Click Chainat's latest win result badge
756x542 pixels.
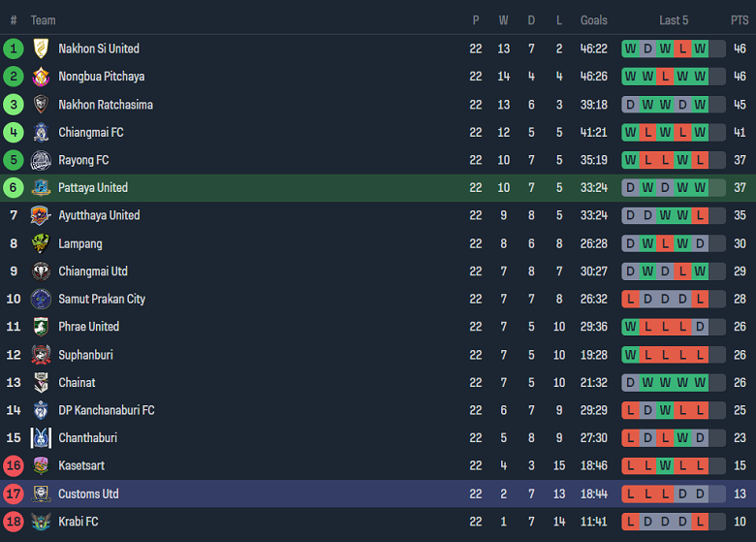click(701, 383)
